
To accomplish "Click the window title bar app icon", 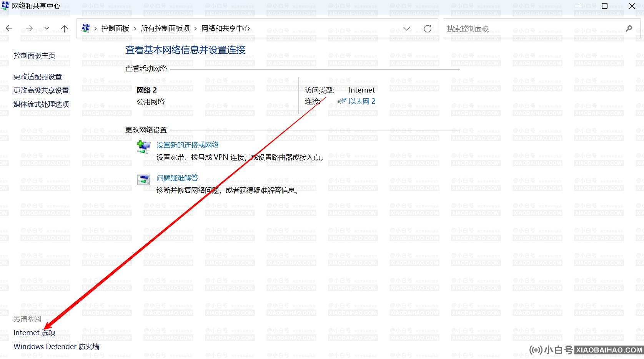I will pyautogui.click(x=5, y=6).
